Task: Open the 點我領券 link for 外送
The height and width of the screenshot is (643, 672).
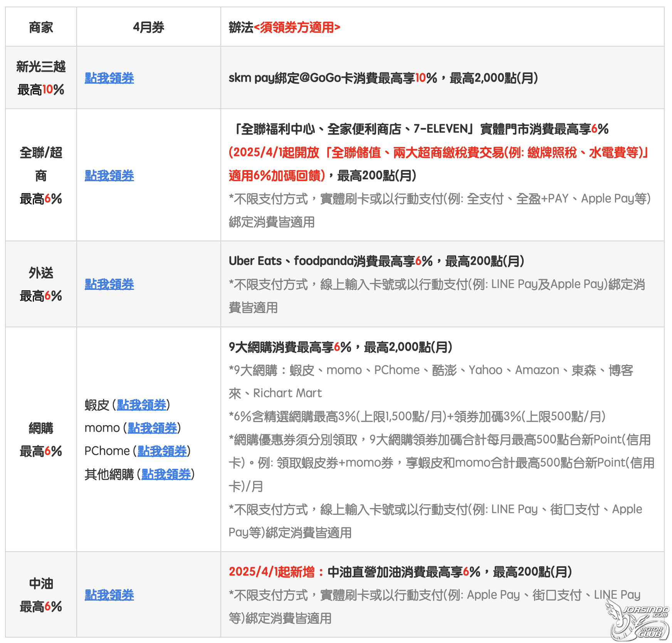Action: [109, 284]
